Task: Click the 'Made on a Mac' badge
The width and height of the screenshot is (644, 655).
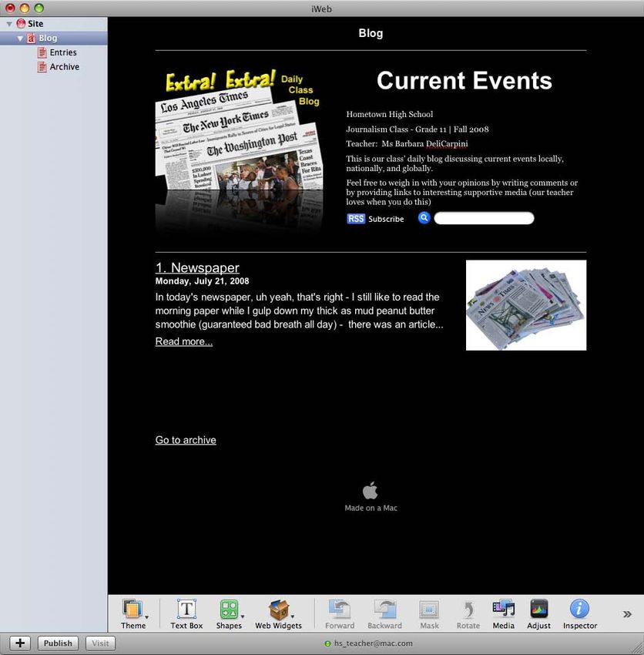Action: 371,497
